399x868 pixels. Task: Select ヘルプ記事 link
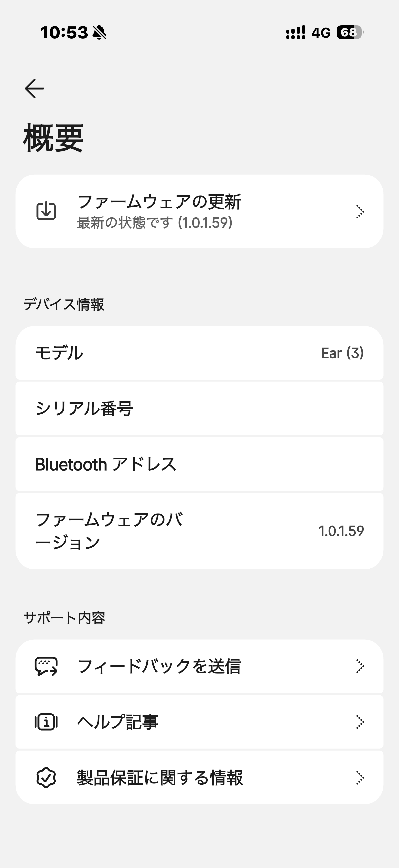point(118,722)
